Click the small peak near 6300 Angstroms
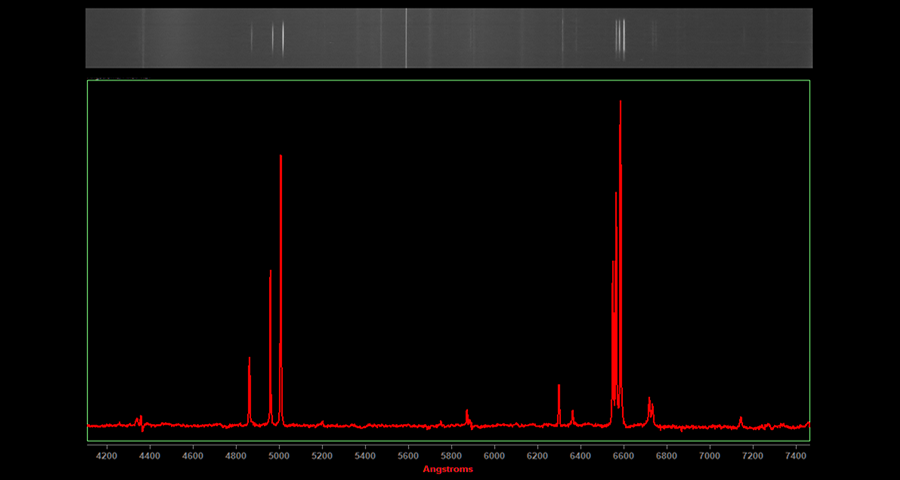This screenshot has height=480, width=900. (x=559, y=388)
